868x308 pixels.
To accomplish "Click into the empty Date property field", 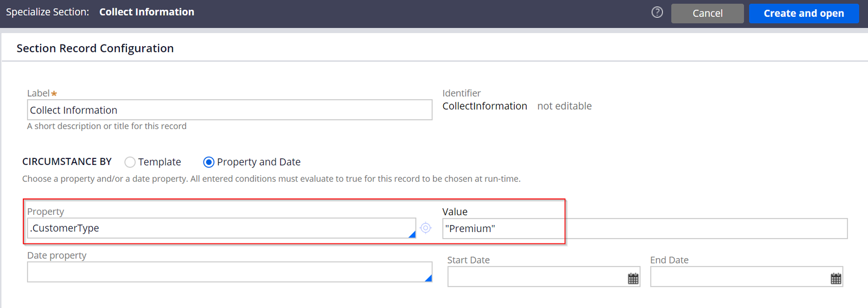I will (229, 272).
